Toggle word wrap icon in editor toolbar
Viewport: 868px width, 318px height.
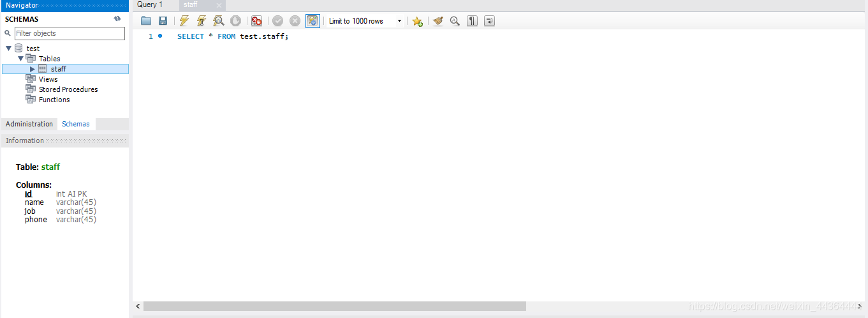tap(489, 21)
